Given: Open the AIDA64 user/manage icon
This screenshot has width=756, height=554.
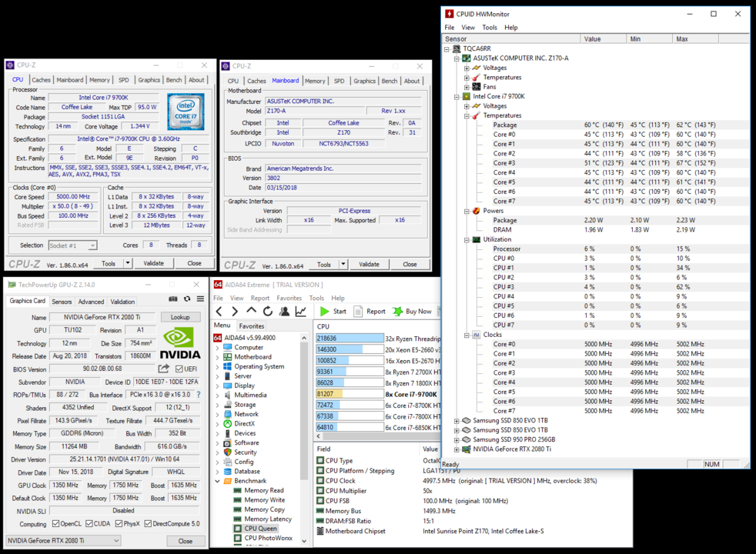Looking at the screenshot, I should tap(285, 311).
